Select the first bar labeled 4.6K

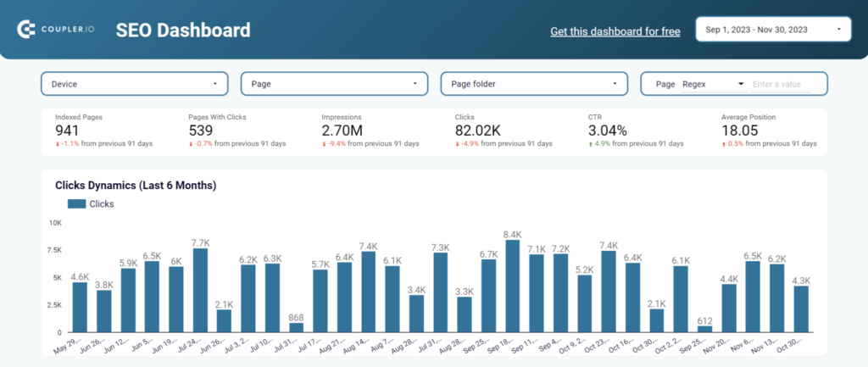coord(80,307)
